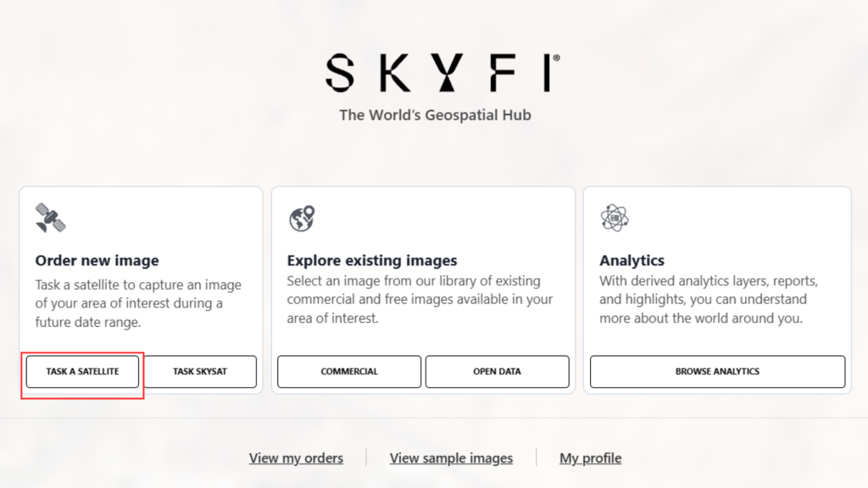Click the SKYFI logo

point(442,73)
